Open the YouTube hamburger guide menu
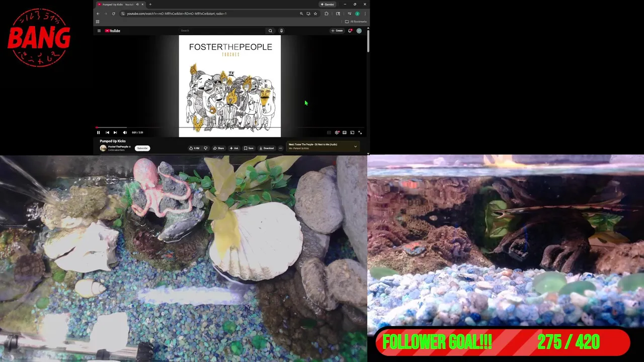Image resolution: width=644 pixels, height=362 pixels. click(x=99, y=31)
